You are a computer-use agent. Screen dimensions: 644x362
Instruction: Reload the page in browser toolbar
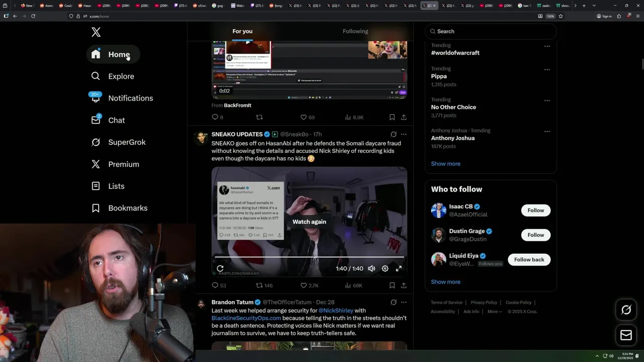point(33,16)
